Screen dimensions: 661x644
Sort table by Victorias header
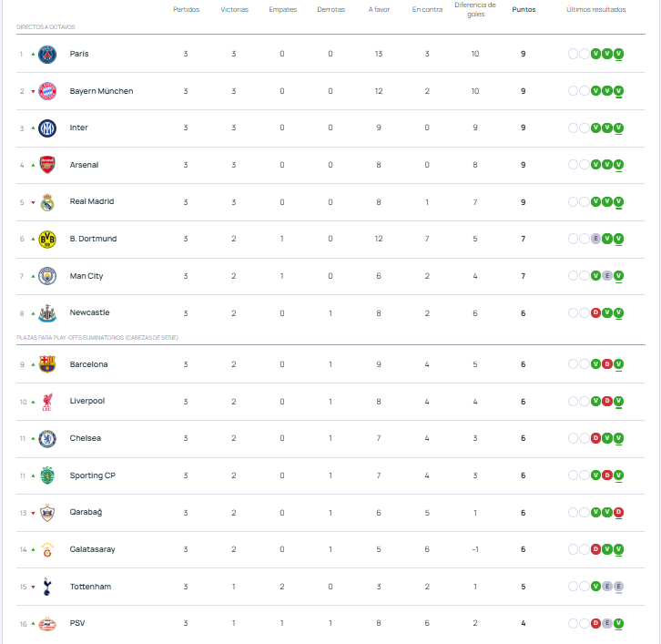[x=234, y=9]
